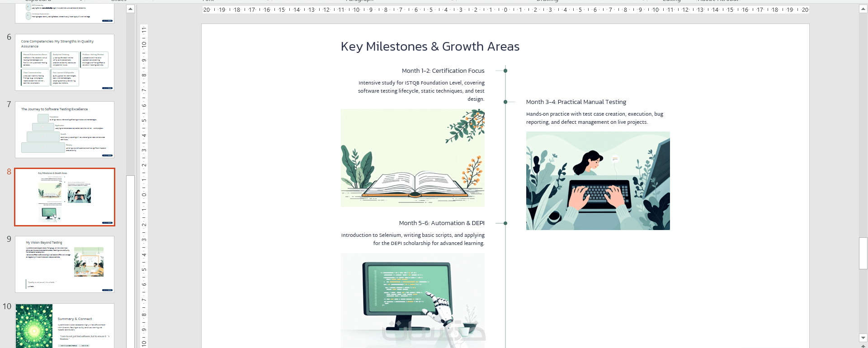The width and height of the screenshot is (868, 348).
Task: Click the Hands-on practice description text
Action: tap(594, 118)
